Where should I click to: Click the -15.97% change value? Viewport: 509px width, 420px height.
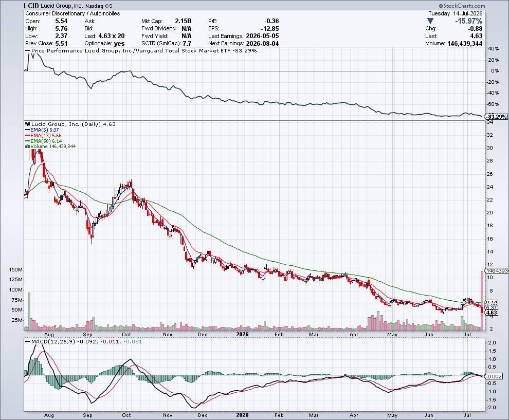[x=468, y=21]
